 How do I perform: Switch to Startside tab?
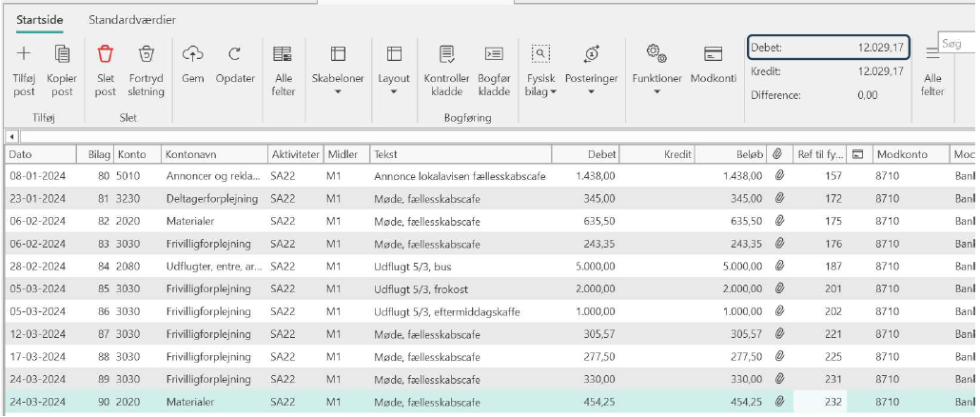39,20
